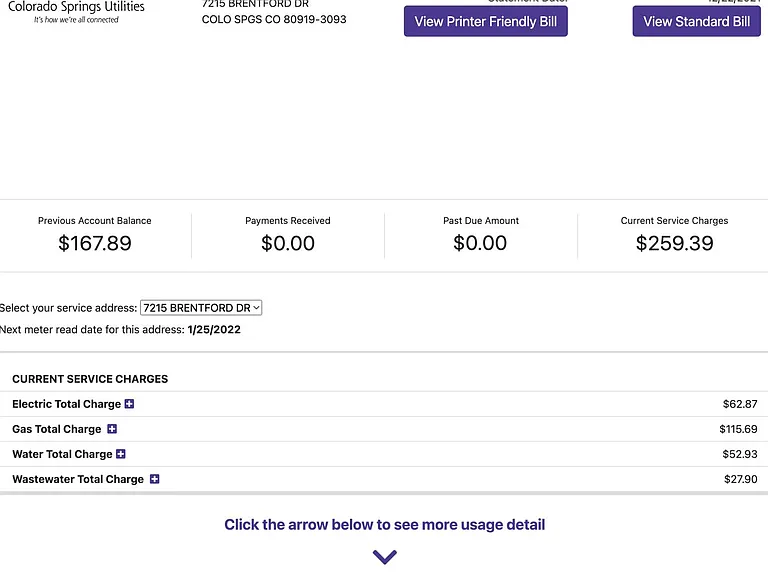Open the View Standard Bill

pyautogui.click(x=696, y=22)
